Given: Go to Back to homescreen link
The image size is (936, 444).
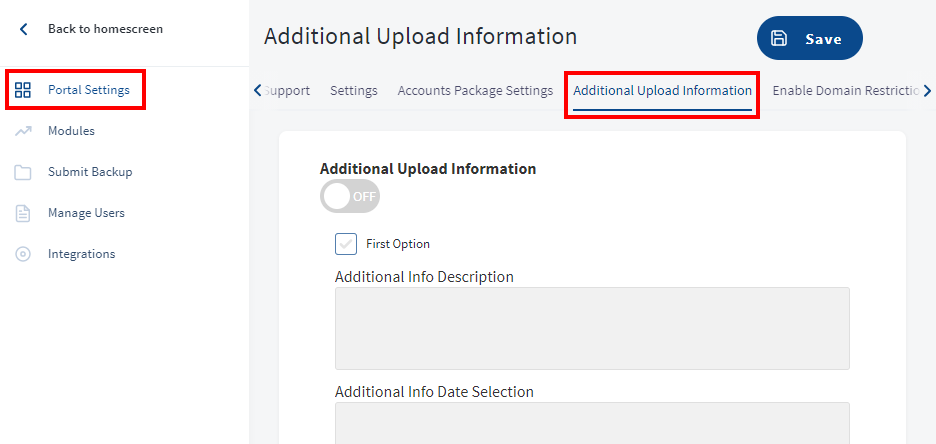Looking at the screenshot, I should (105, 29).
